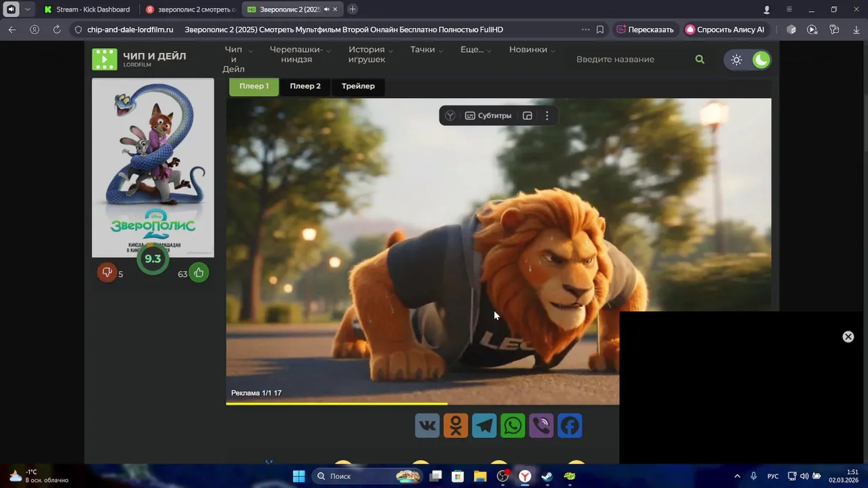868x488 pixels.
Task: Click the Зверополис 2 poster image
Action: pyautogui.click(x=153, y=167)
